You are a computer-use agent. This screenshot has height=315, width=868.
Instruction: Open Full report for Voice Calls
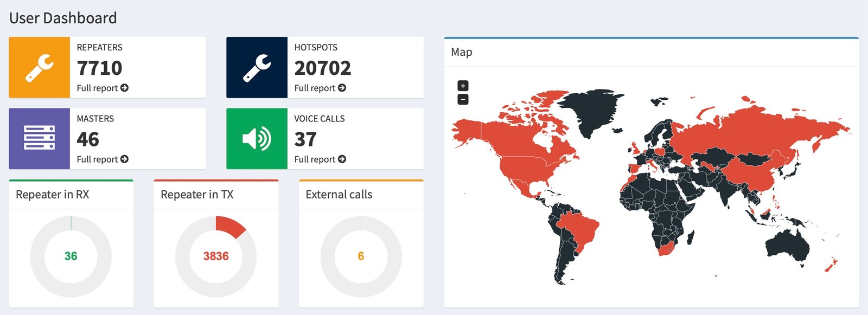click(320, 159)
